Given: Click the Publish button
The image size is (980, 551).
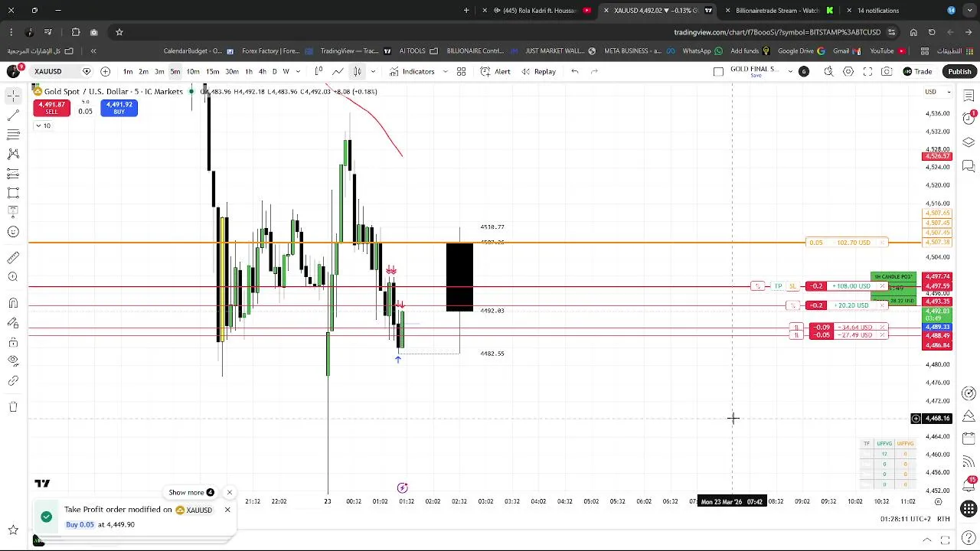Looking at the screenshot, I should click(x=959, y=71).
